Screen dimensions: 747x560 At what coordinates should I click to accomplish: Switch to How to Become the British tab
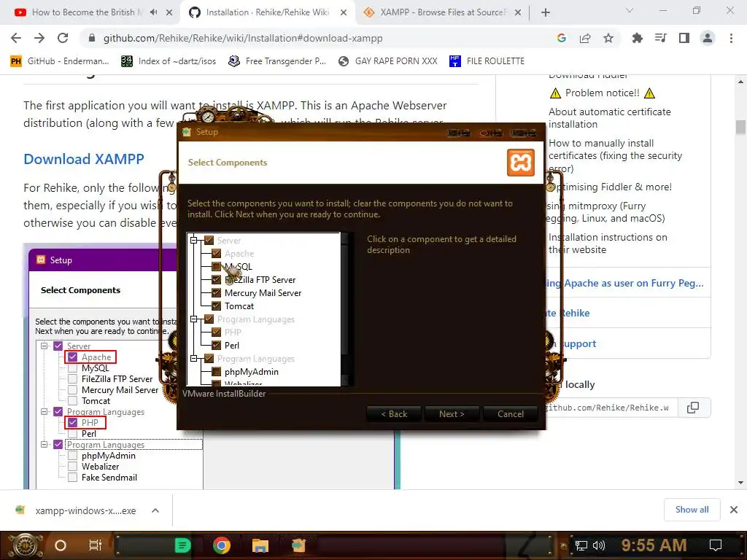[x=88, y=12]
